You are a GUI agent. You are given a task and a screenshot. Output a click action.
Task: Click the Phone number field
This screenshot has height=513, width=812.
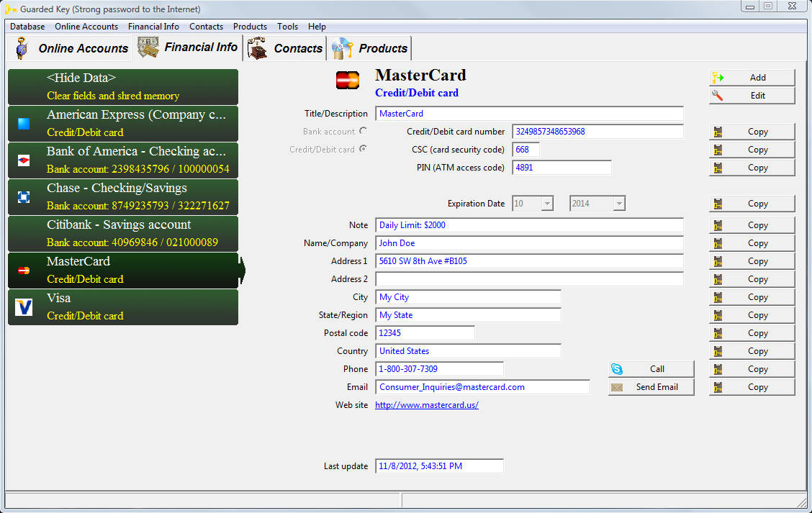coord(439,369)
